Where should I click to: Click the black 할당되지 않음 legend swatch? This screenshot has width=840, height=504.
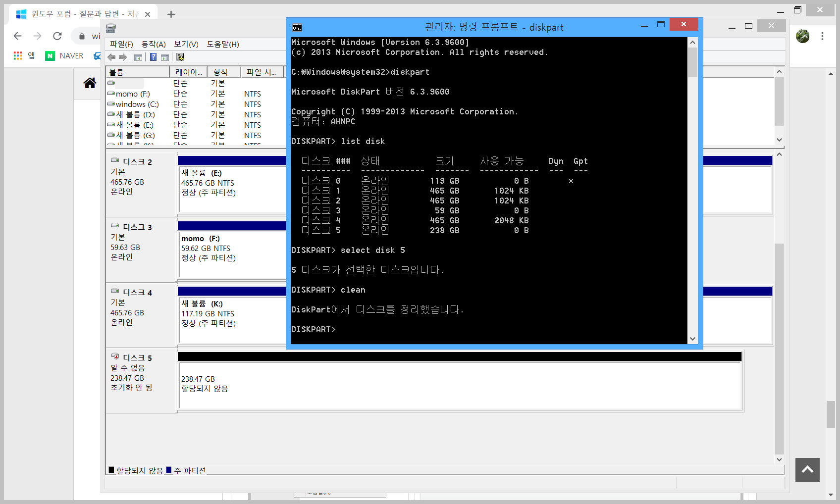111,470
